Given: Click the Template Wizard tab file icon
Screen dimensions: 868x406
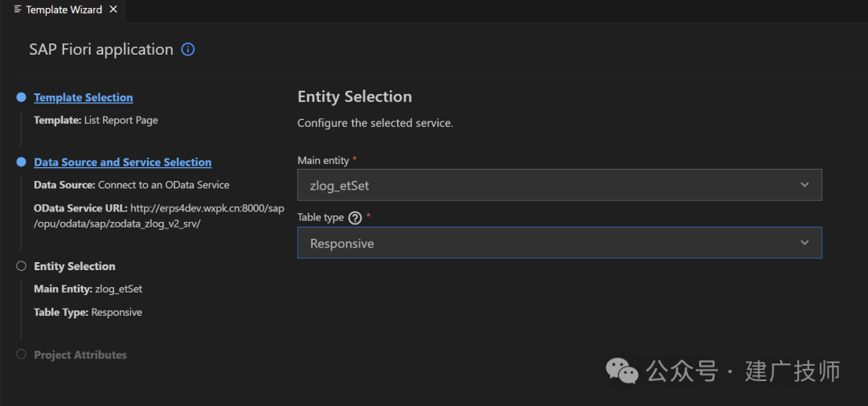Looking at the screenshot, I should coord(18,10).
